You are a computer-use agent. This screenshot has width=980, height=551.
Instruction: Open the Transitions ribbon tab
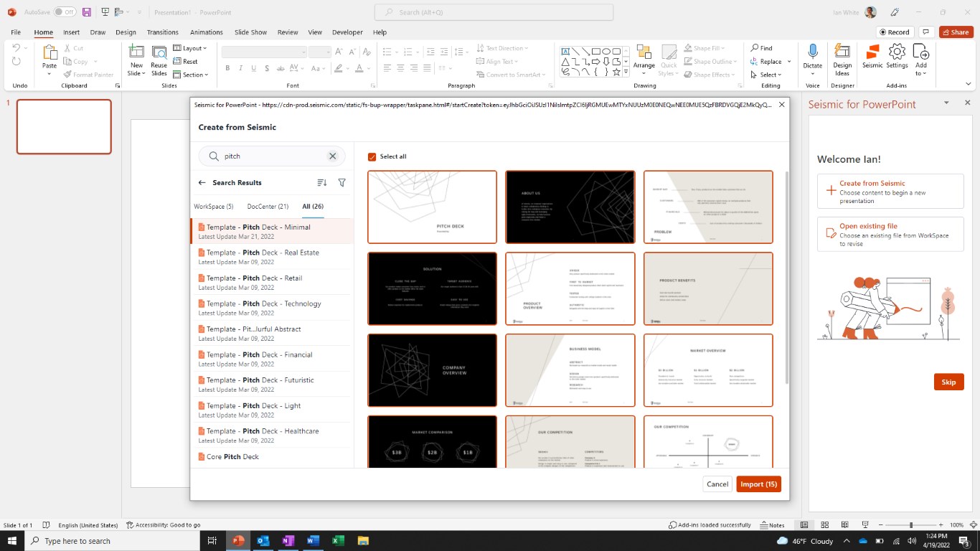(x=162, y=32)
